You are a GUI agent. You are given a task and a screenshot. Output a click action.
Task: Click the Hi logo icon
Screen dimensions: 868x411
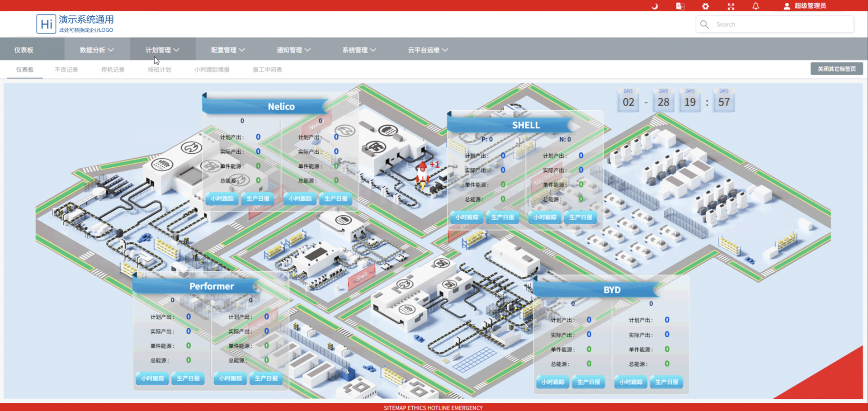(46, 24)
